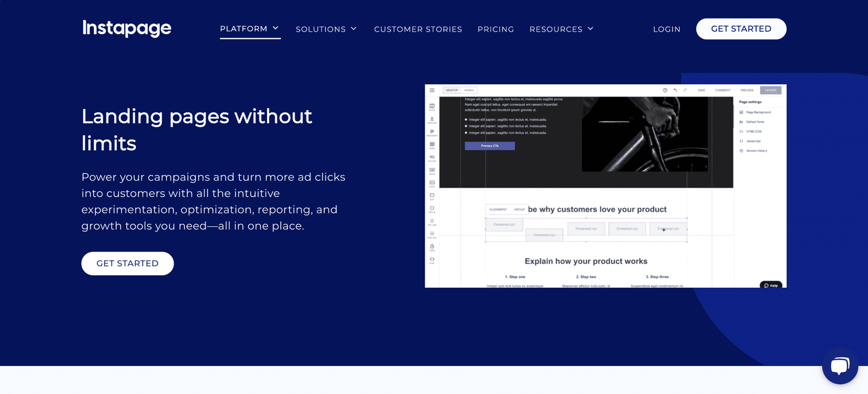This screenshot has height=394, width=868.
Task: Select the Headline tool in editor sidebar
Action: (x=432, y=120)
